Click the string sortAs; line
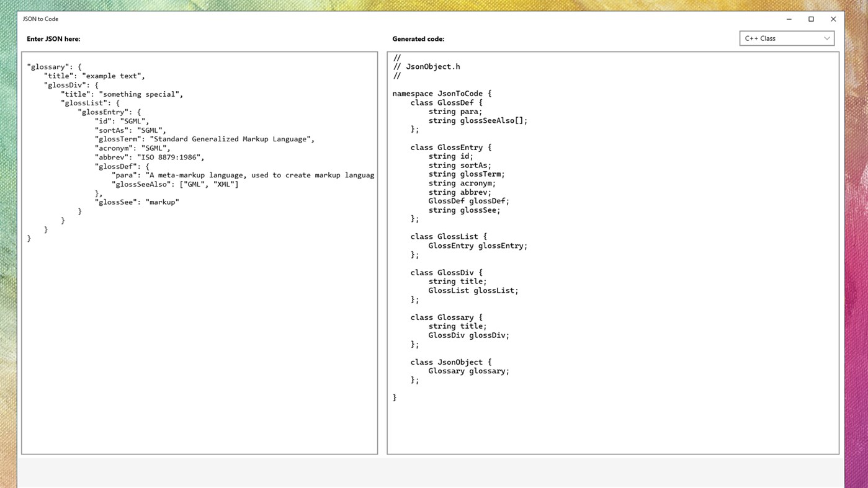Viewport: 868px width, 488px height. pos(460,166)
